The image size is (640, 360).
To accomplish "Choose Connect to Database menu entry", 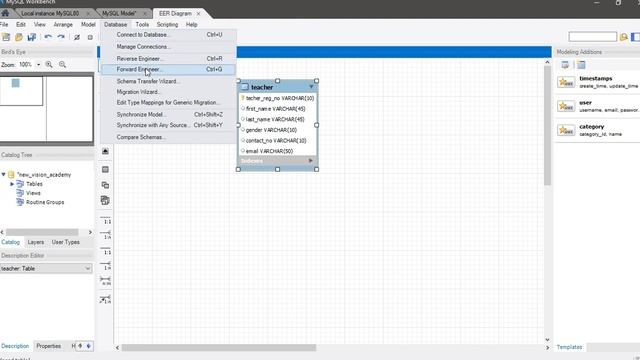I will (168, 35).
